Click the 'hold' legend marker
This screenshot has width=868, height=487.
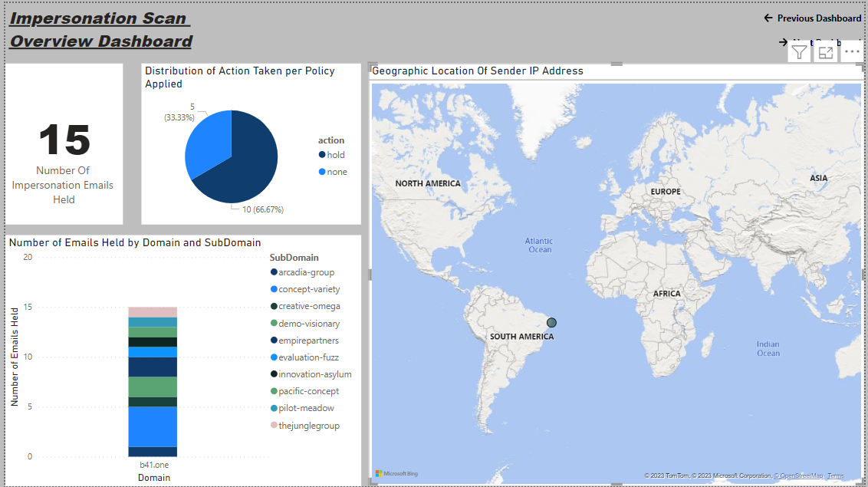tap(322, 155)
